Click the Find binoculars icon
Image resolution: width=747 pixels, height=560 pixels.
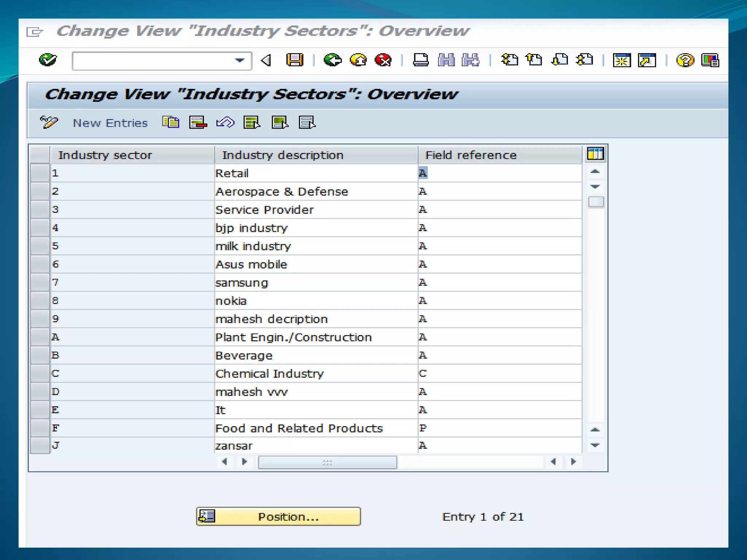pos(446,60)
